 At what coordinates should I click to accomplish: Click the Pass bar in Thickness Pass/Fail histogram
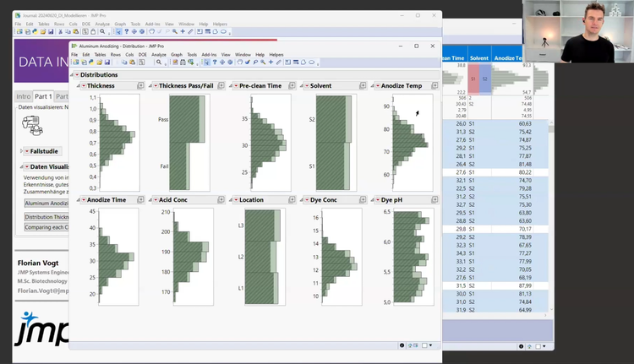[x=182, y=120]
